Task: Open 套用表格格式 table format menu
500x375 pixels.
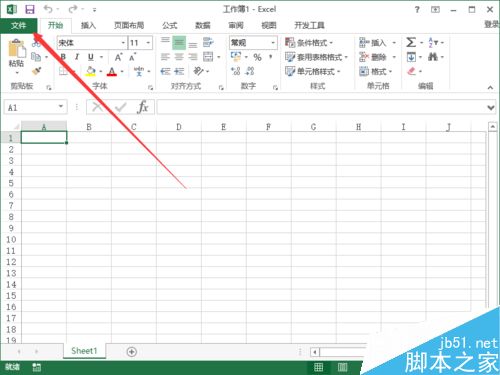Action: [x=316, y=57]
